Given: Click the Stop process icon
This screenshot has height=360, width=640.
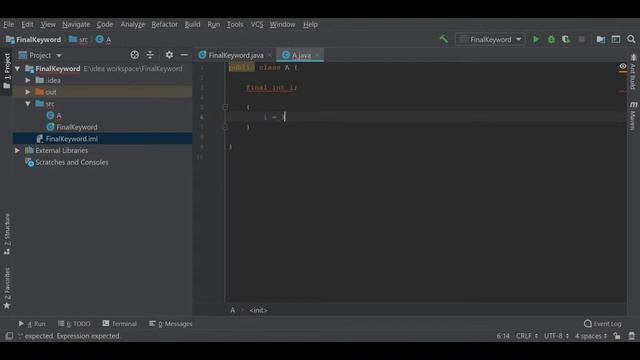Looking at the screenshot, I should coord(581,39).
